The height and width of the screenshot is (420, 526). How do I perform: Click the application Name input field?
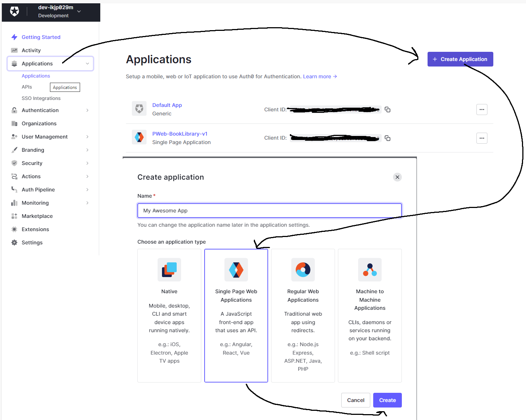tap(269, 211)
